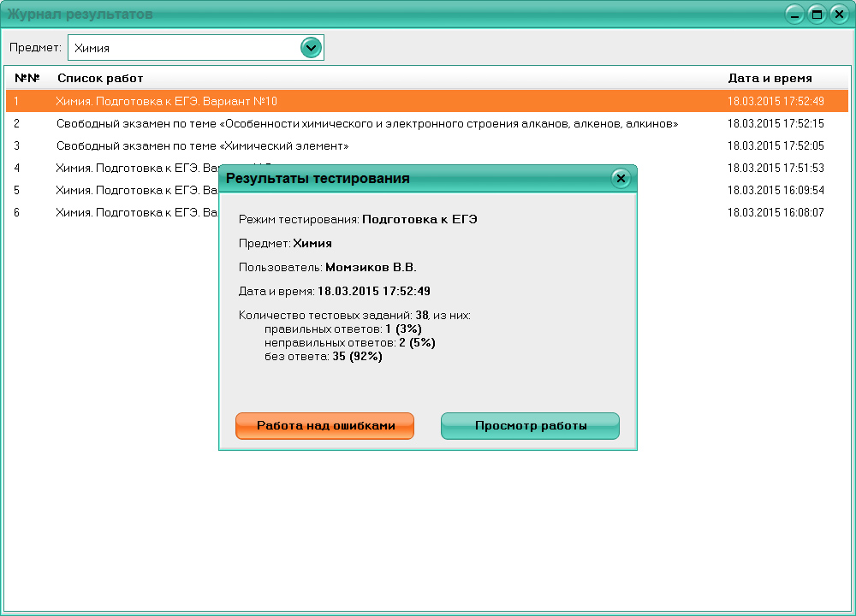This screenshot has height=616, width=856.
Task: Click inside the Химия subject field
Action: click(171, 47)
